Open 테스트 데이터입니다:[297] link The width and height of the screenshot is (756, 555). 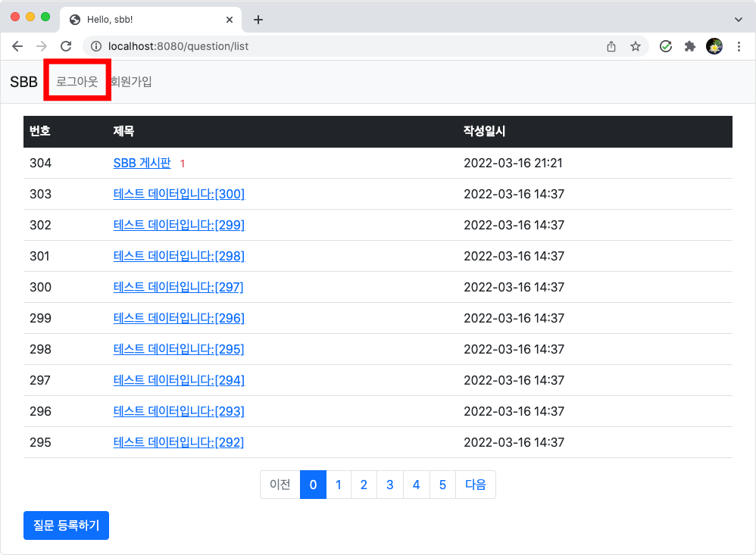[178, 287]
